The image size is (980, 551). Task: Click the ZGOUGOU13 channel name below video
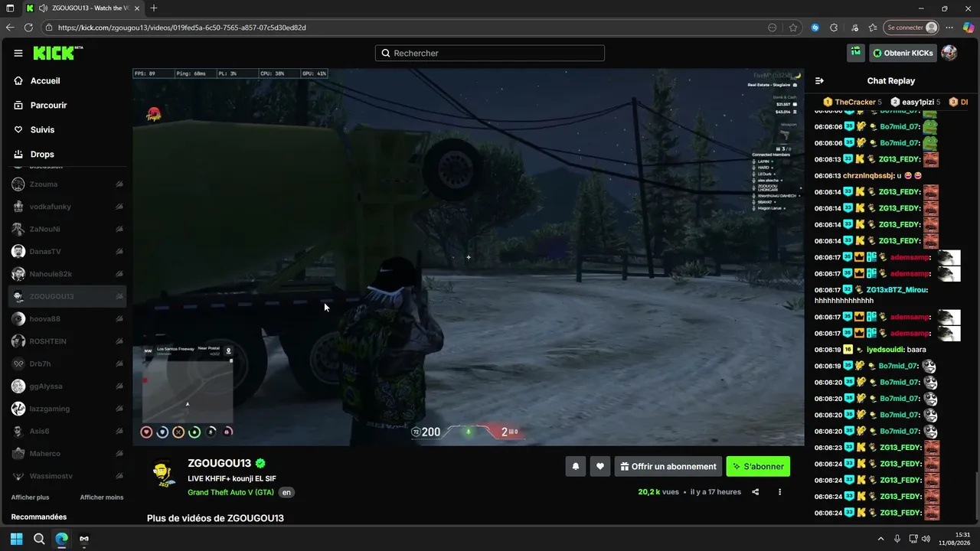click(x=220, y=463)
